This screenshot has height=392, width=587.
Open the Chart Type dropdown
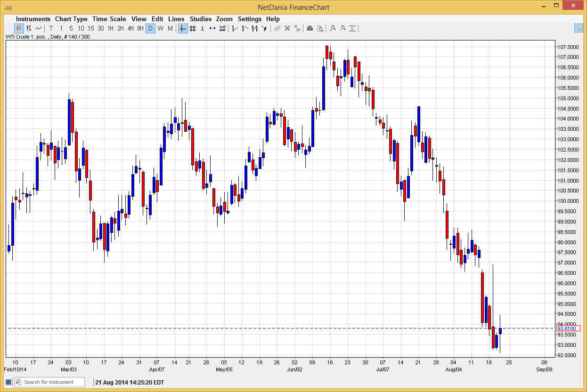[71, 19]
